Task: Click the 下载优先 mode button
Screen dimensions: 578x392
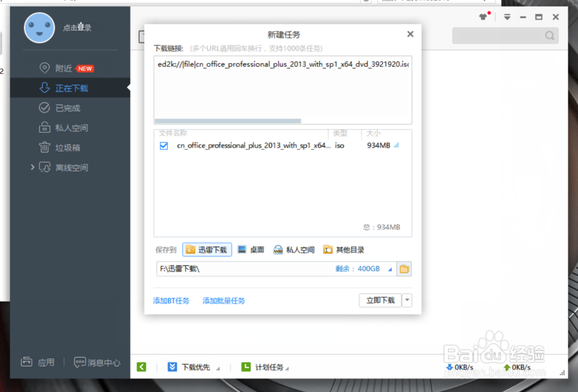Action: click(193, 367)
